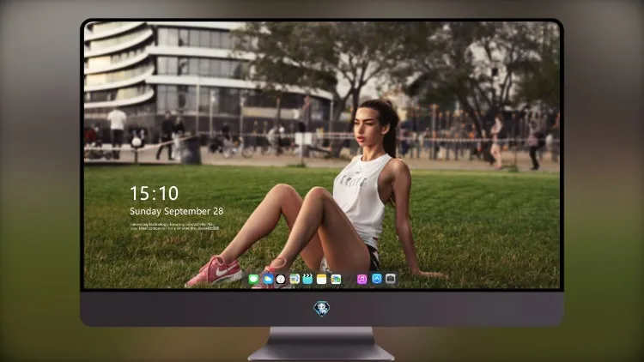Select the small tagline text under the date

click(x=174, y=226)
